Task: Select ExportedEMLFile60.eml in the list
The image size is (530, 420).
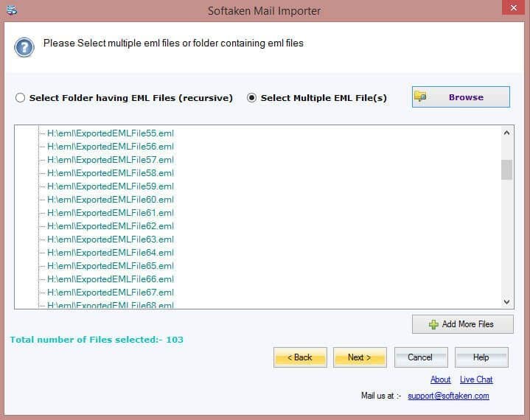Action: (110, 200)
